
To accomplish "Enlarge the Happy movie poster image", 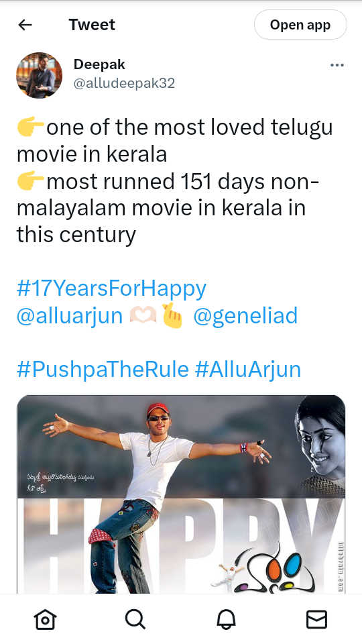I will point(181,494).
